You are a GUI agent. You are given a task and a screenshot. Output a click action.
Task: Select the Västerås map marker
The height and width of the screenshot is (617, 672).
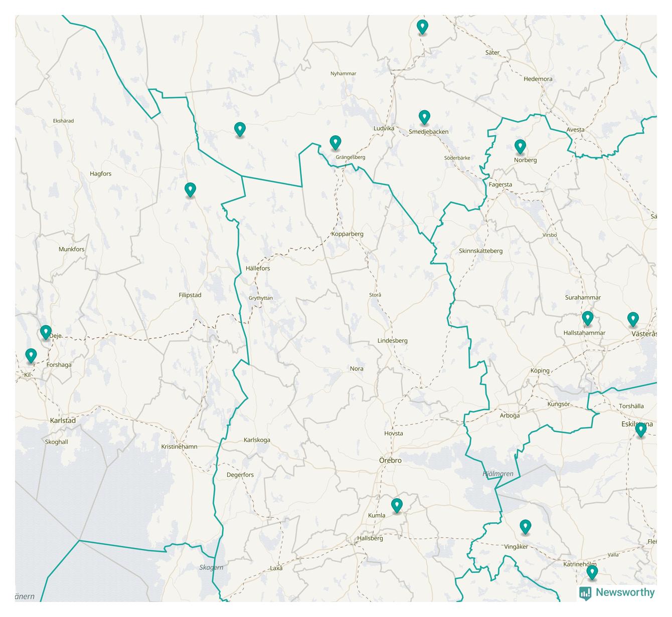click(633, 319)
